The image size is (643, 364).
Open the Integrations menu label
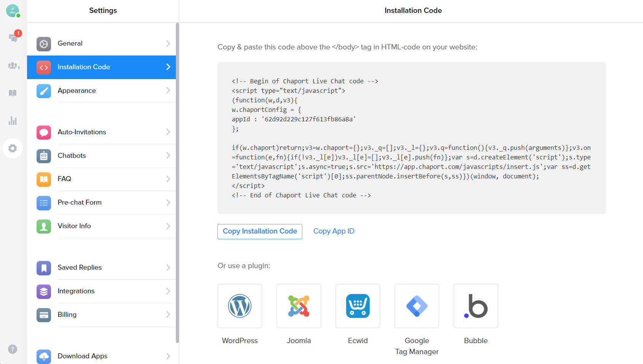pos(76,291)
